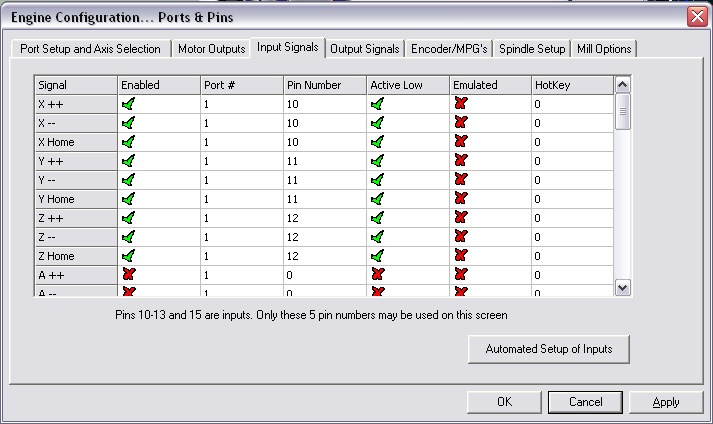Toggle the Enabled checkmark for X ++
This screenshot has height=424, width=713.
[x=128, y=104]
